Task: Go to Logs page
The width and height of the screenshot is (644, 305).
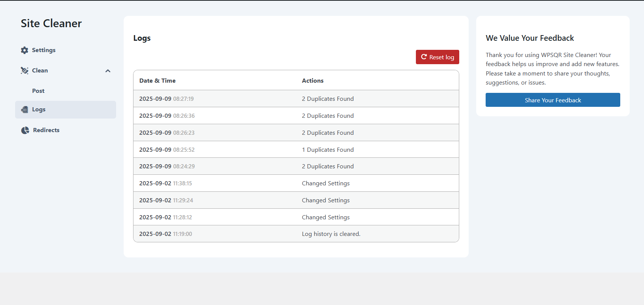Action: coord(66,109)
